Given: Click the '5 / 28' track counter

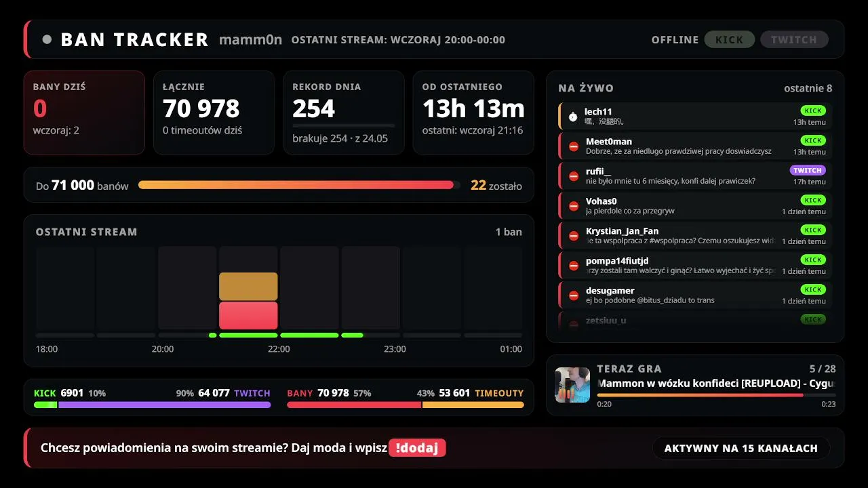Looking at the screenshot, I should tap(823, 369).
